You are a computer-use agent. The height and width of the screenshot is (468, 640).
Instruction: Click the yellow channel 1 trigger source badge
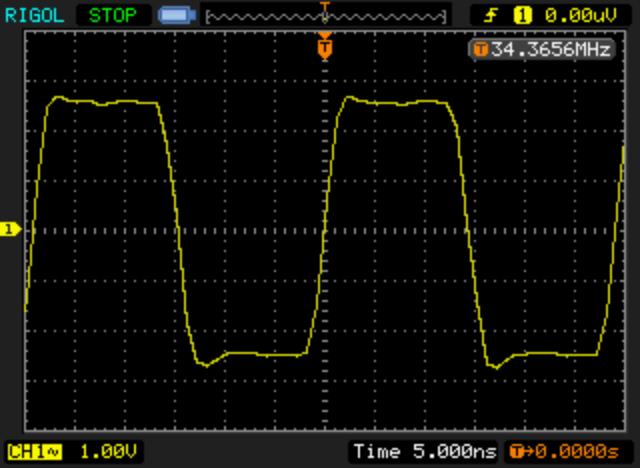522,16
